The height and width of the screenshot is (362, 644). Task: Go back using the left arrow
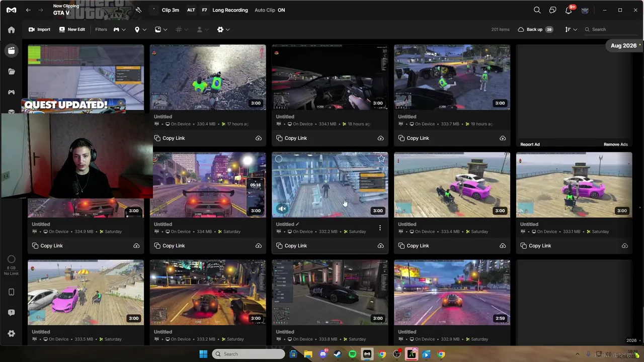pos(28,10)
